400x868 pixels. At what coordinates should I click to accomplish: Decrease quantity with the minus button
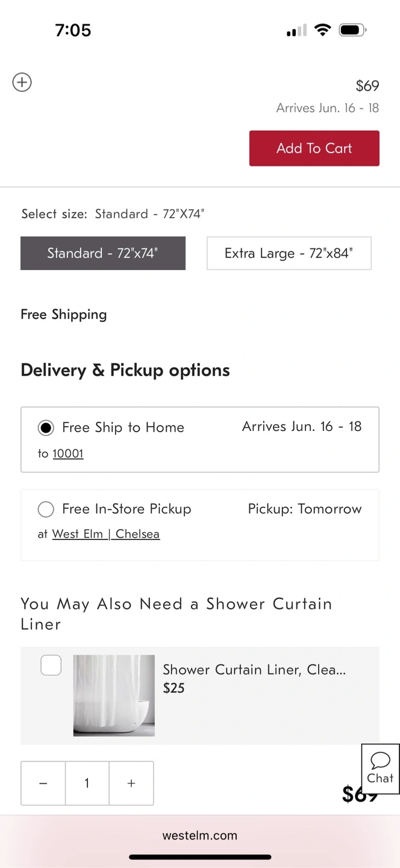43,783
